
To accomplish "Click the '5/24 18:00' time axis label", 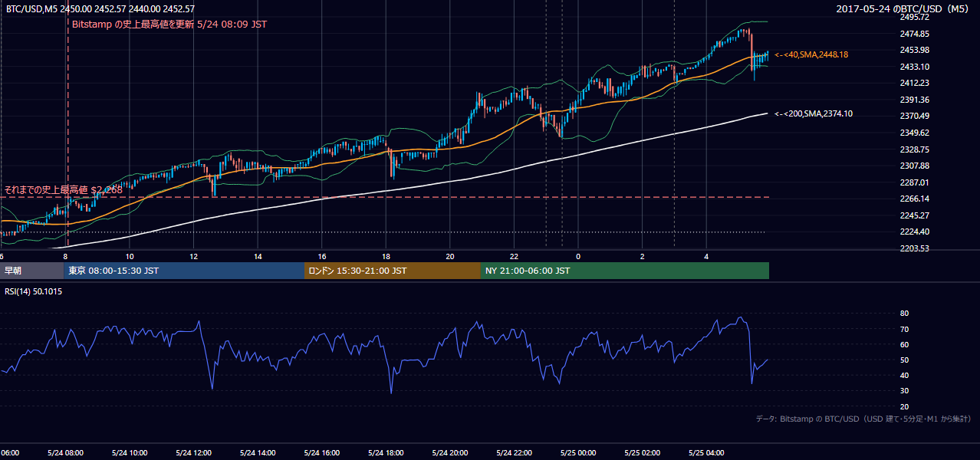I will (x=386, y=453).
